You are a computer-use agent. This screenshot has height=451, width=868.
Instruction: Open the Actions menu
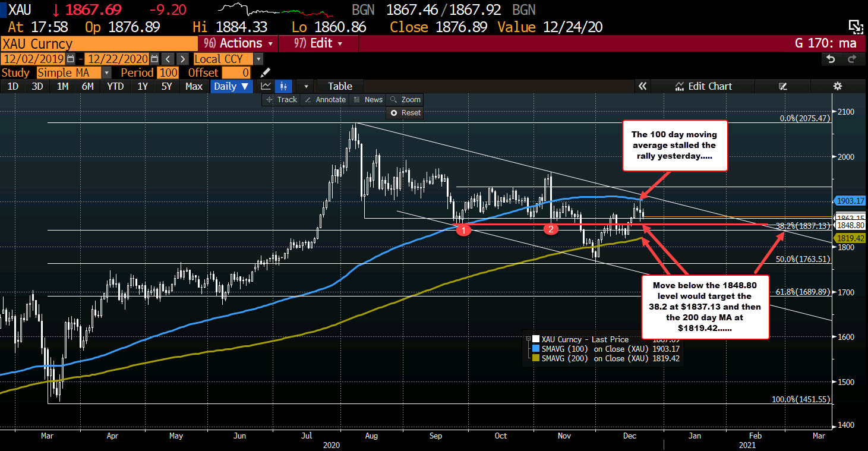pyautogui.click(x=239, y=43)
